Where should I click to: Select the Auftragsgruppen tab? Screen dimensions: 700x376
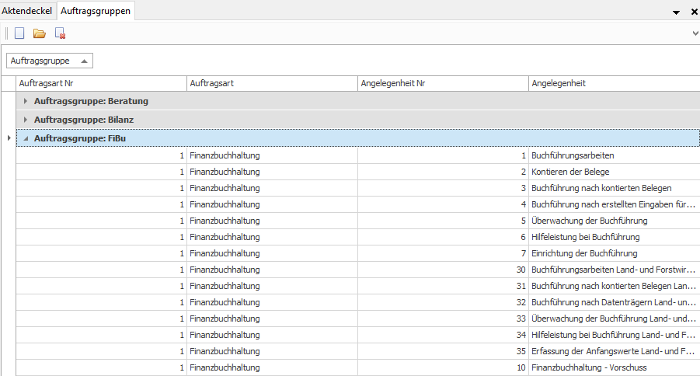pos(96,11)
